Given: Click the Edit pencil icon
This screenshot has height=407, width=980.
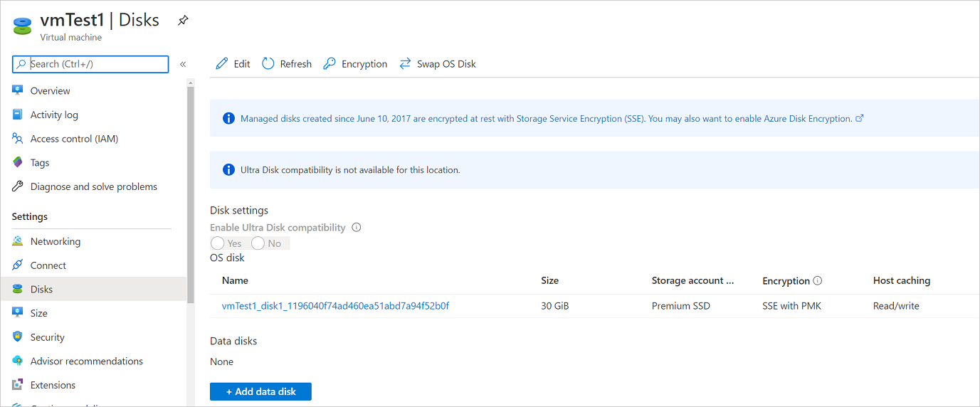Looking at the screenshot, I should (x=222, y=64).
